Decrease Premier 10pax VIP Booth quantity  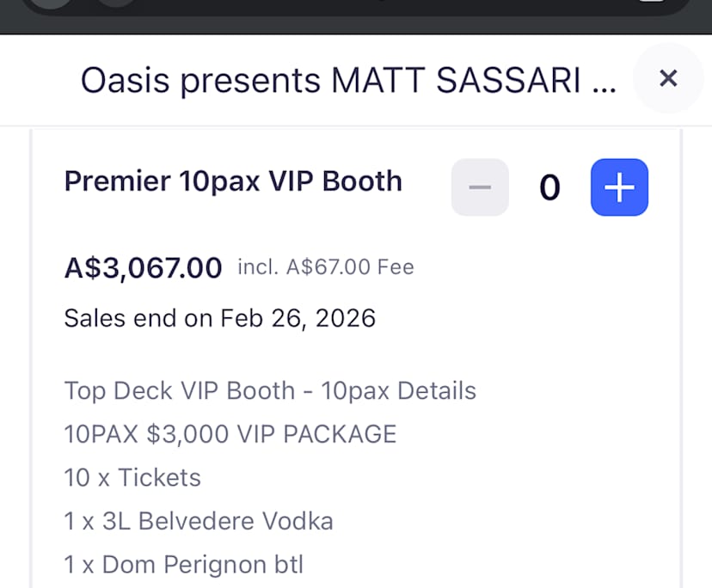(480, 187)
